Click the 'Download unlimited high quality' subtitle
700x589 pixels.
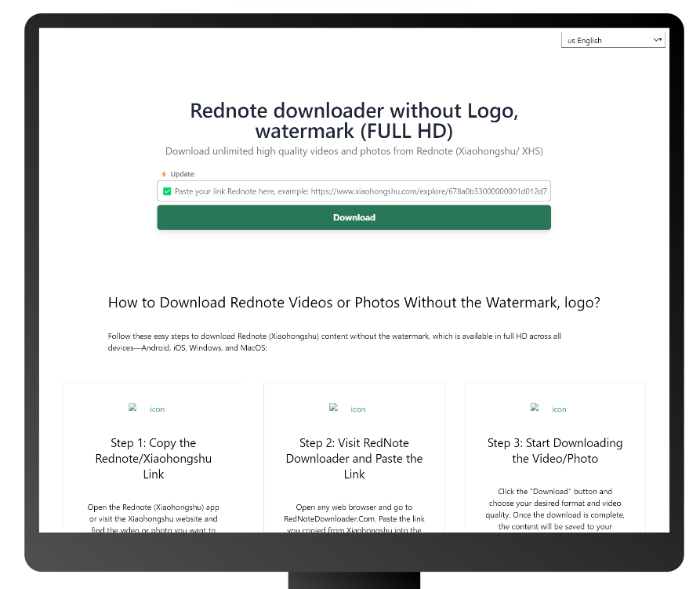coord(354,151)
